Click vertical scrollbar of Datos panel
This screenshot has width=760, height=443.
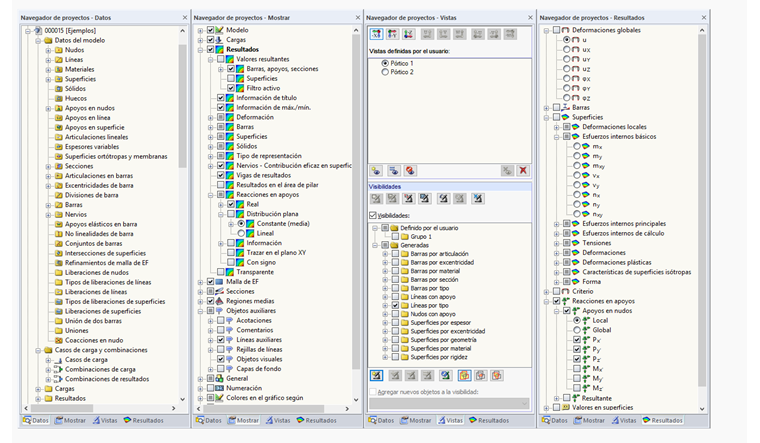(x=183, y=107)
